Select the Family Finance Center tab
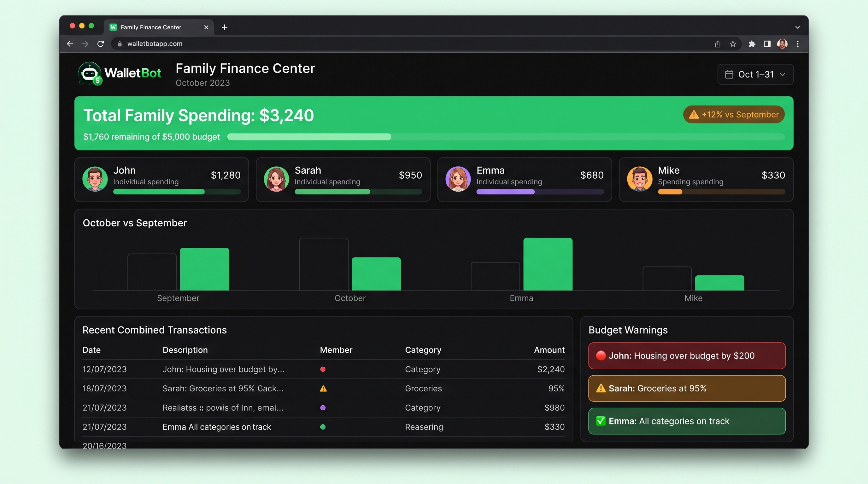Image resolution: width=868 pixels, height=484 pixels. tap(158, 27)
